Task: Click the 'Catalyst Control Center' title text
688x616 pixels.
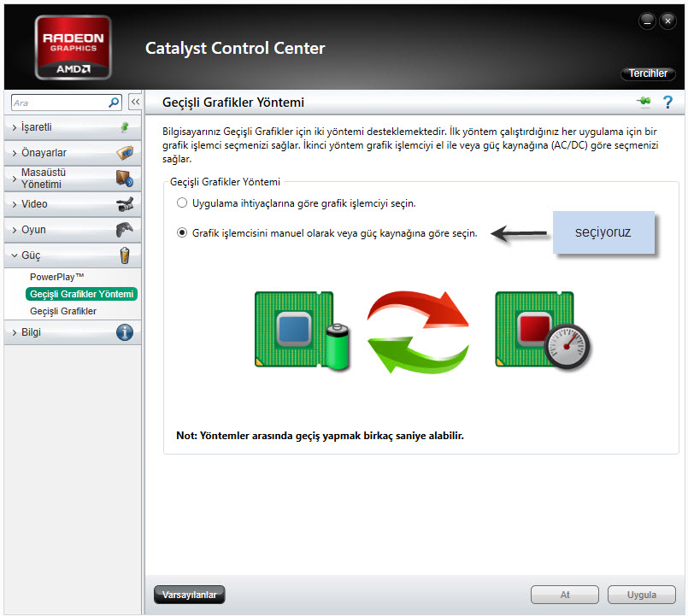Action: point(235,48)
